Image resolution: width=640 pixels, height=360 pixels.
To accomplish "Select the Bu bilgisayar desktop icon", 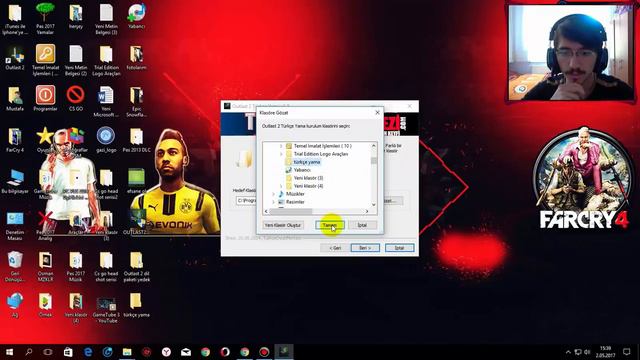I will 15,181.
